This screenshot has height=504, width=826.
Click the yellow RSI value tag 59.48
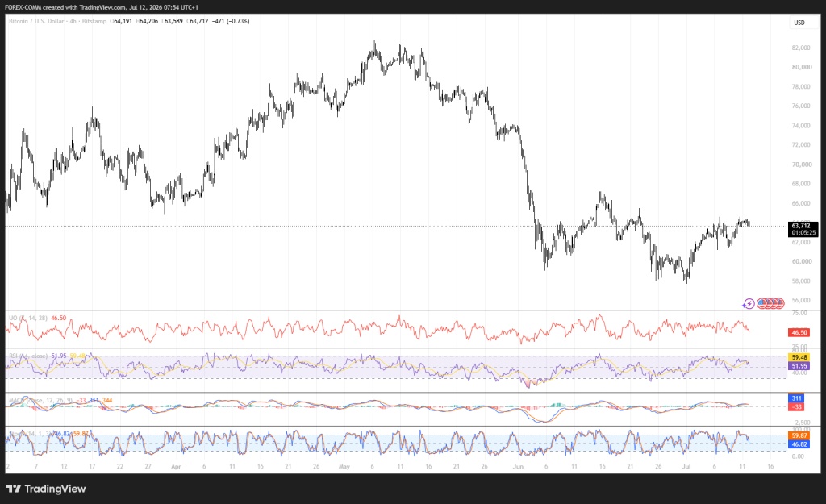point(799,357)
